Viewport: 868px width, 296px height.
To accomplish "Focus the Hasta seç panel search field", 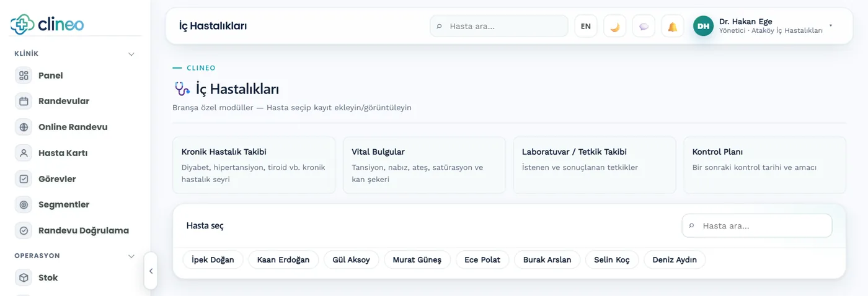I will click(757, 226).
